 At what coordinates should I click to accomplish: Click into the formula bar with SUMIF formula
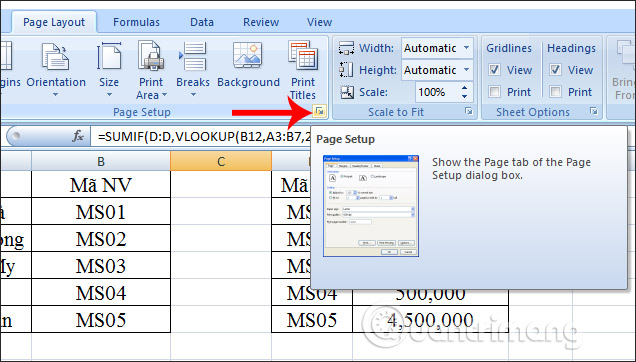(202, 137)
